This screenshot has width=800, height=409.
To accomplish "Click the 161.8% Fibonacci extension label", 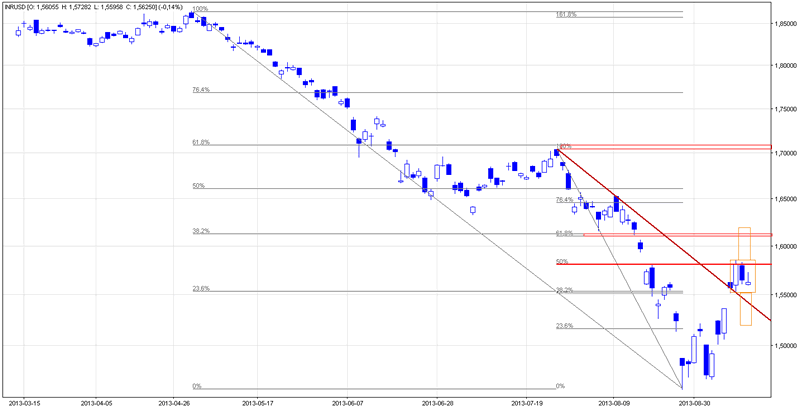I will pos(566,15).
